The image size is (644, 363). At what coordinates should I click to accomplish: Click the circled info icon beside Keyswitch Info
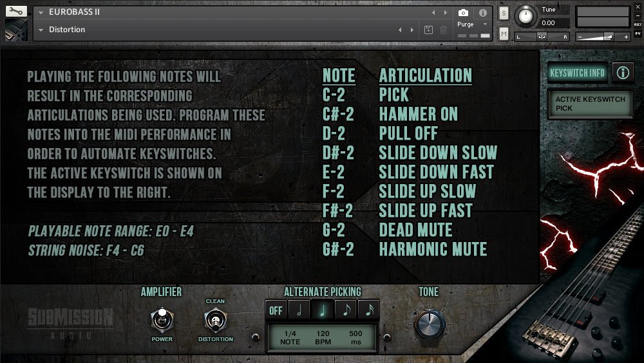click(x=623, y=73)
